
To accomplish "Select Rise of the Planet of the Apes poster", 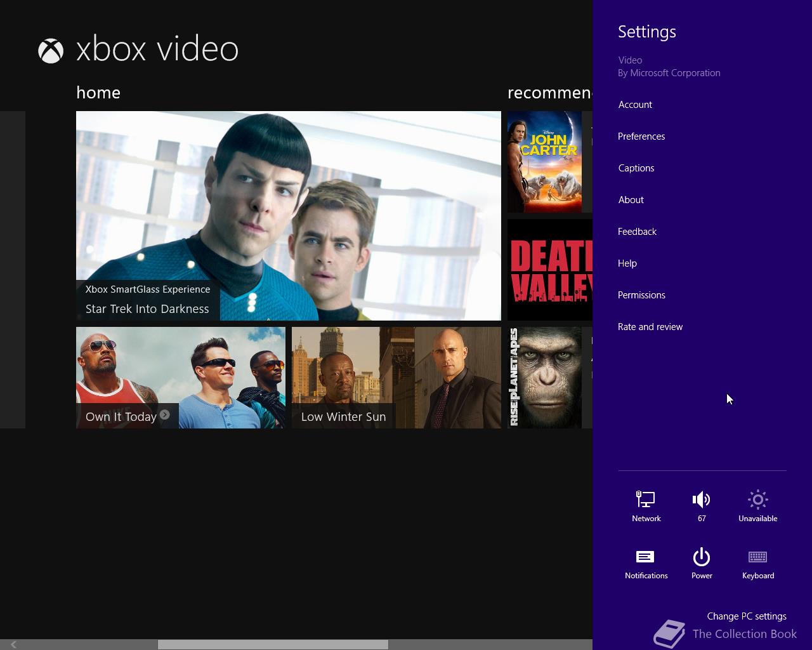I will click(544, 378).
